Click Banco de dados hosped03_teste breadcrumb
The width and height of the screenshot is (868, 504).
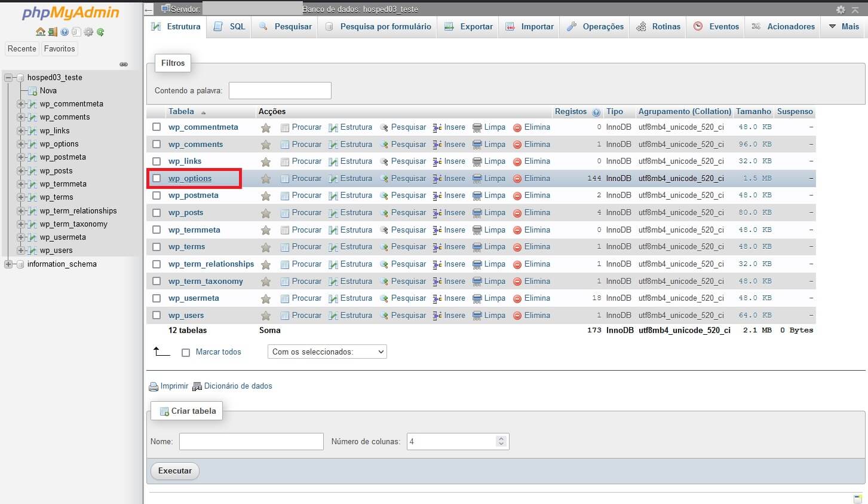coord(360,10)
